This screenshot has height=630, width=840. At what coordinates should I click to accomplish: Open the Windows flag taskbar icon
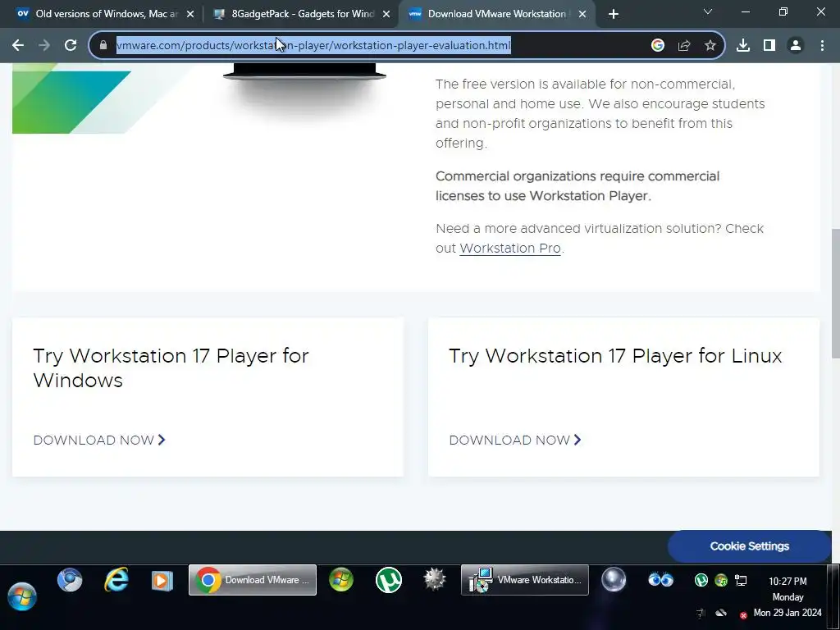[x=341, y=580]
